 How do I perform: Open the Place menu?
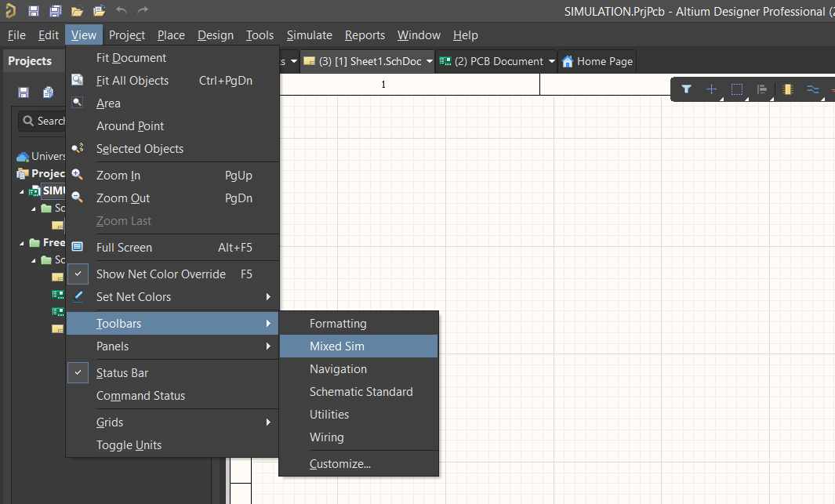[x=171, y=35]
